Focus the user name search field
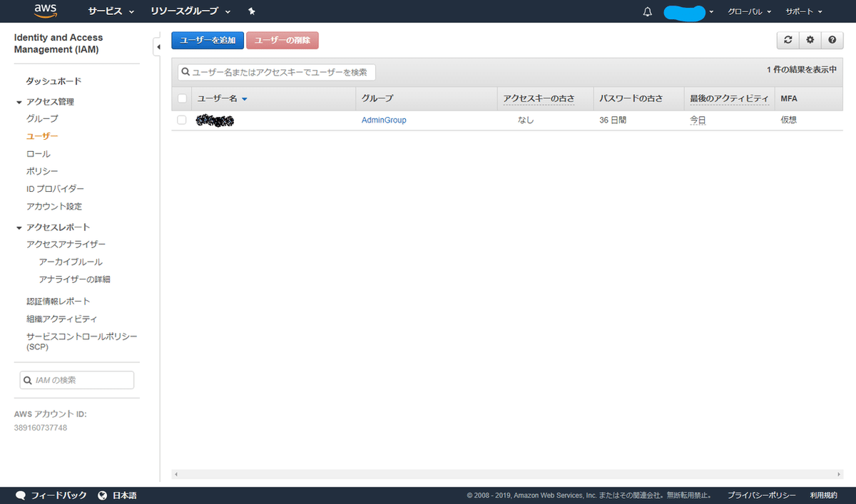This screenshot has width=856, height=504. click(276, 72)
